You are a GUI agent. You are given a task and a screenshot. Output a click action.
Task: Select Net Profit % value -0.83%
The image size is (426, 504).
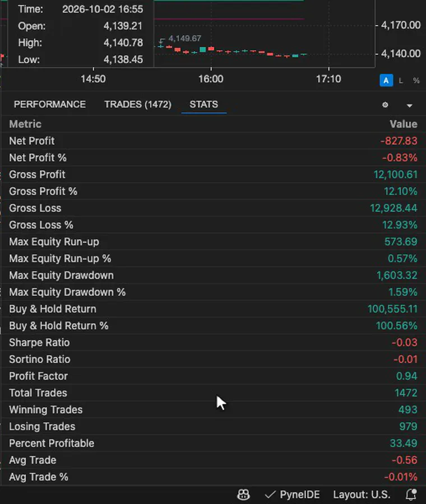tap(400, 157)
